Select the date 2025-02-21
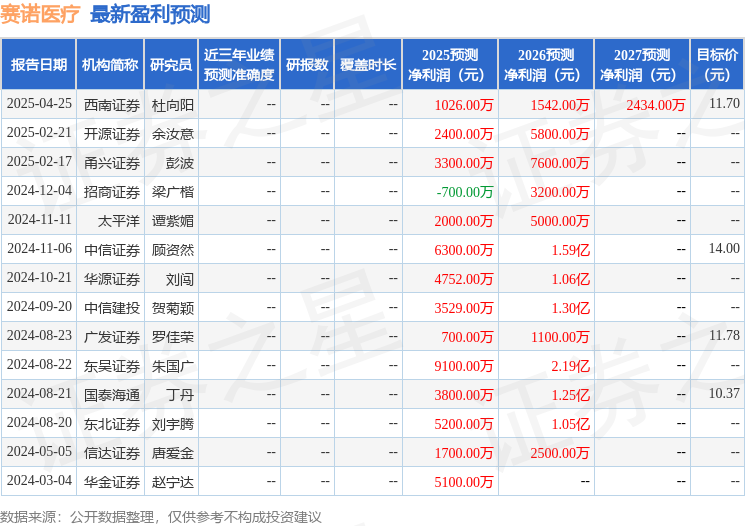 (x=39, y=133)
